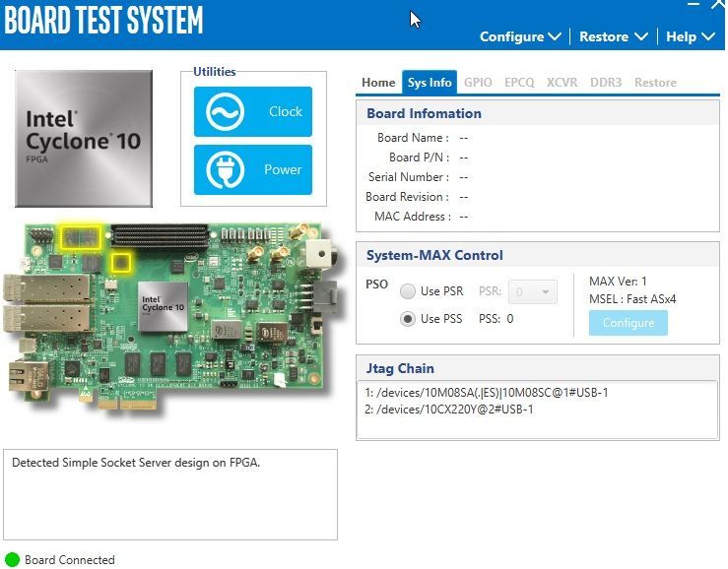
Task: Open the Configure menu
Action: 520,36
